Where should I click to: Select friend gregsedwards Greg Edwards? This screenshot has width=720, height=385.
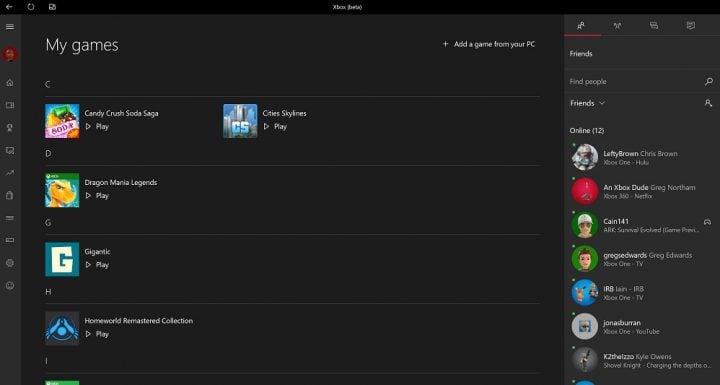647,255
